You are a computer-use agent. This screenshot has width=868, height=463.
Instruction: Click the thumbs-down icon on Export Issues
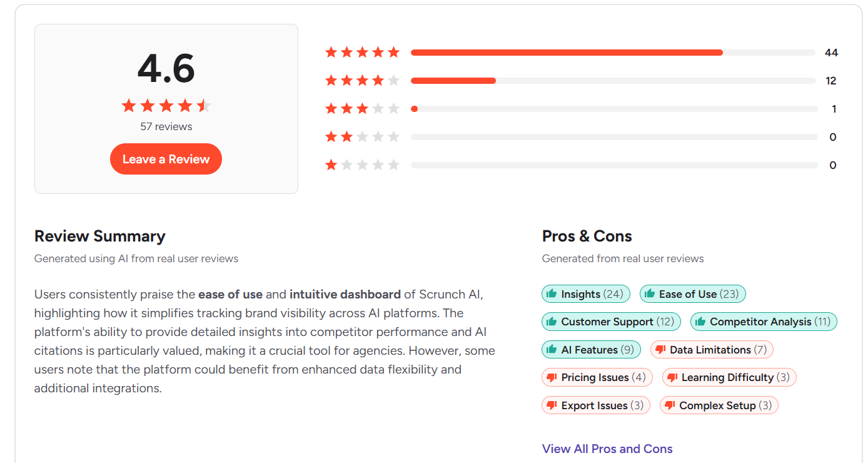point(552,405)
